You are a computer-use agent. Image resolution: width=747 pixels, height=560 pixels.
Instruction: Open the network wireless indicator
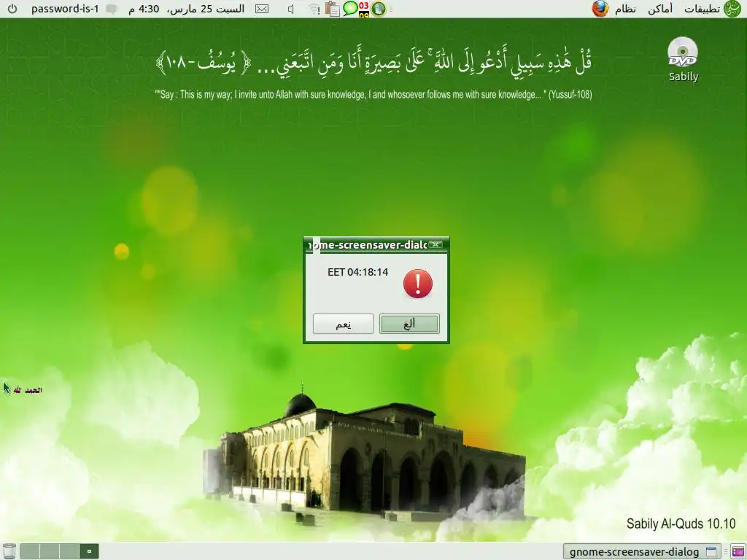314,9
